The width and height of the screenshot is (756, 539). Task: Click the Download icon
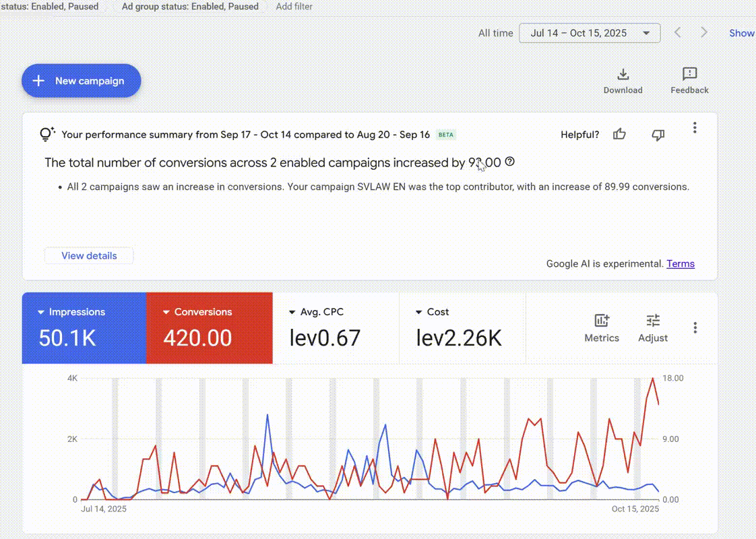(623, 75)
